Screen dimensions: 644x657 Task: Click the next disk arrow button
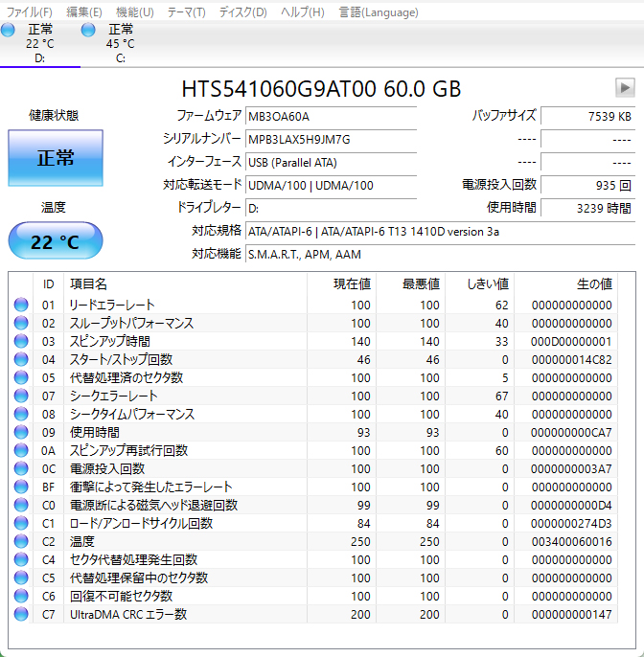click(x=625, y=88)
